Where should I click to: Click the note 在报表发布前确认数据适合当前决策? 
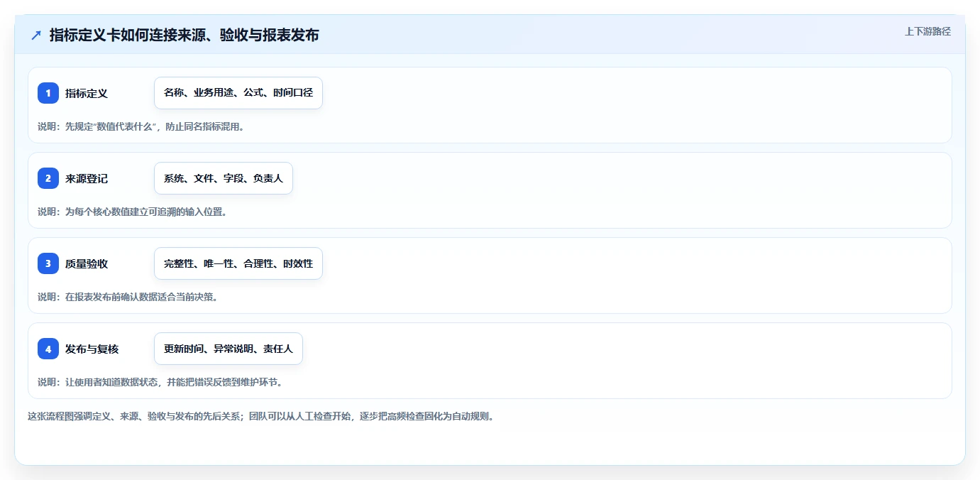[128, 297]
